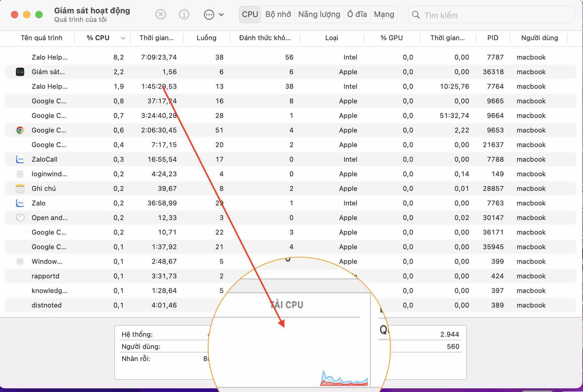The height and width of the screenshot is (392, 583).
Task: Sort by Luồng column header
Action: [206, 38]
